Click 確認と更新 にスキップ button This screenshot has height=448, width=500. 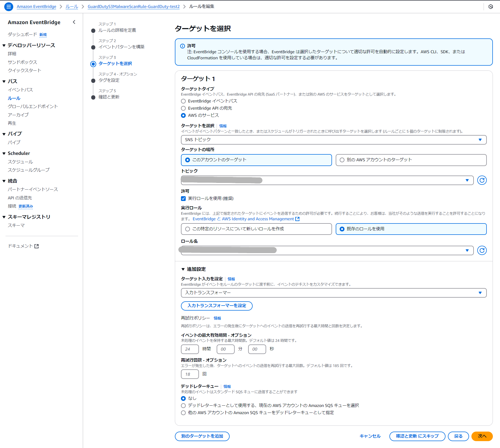tap(417, 436)
